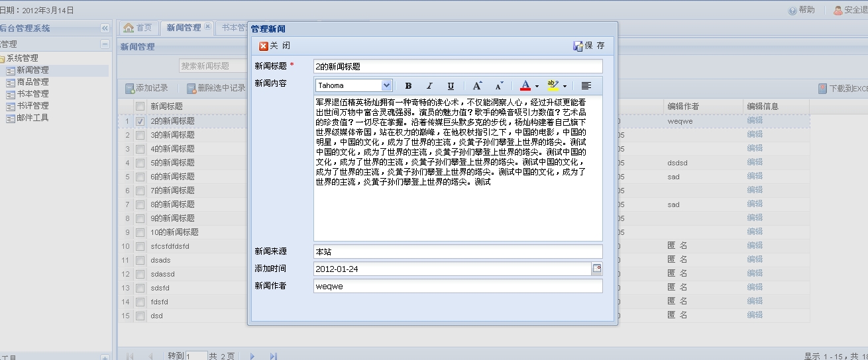Open the Tahoma font dropdown
The height and width of the screenshot is (360, 868).
386,85
